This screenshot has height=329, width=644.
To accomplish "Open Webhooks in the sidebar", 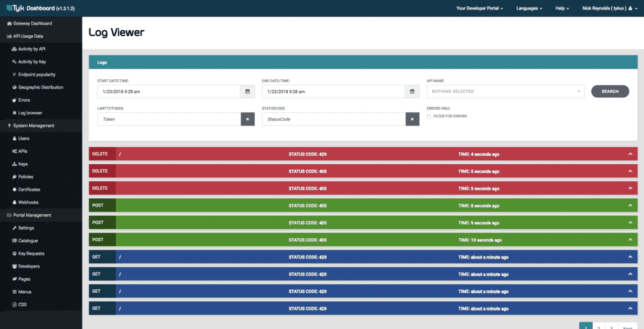I will pyautogui.click(x=28, y=203).
